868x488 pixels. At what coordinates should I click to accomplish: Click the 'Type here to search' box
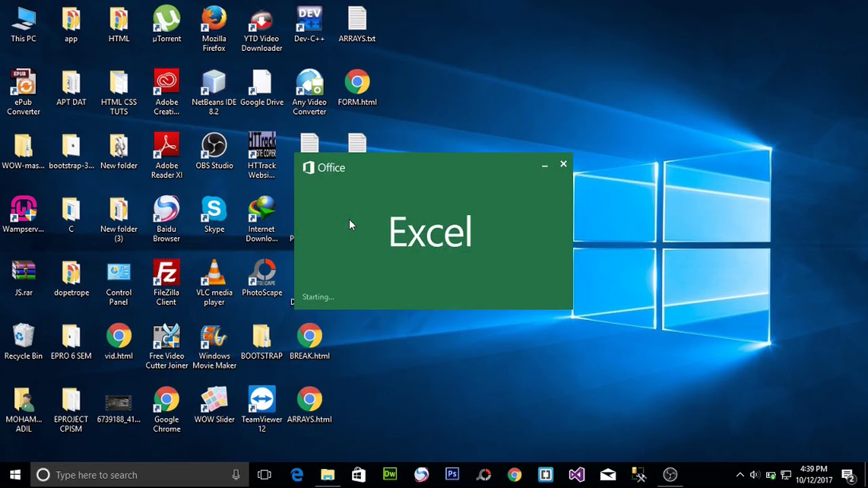pyautogui.click(x=139, y=474)
